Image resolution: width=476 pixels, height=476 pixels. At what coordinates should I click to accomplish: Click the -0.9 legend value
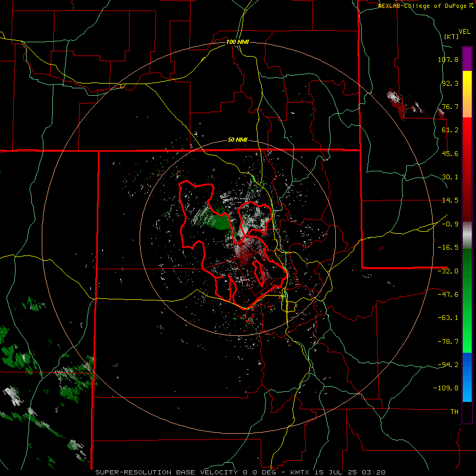pyautogui.click(x=450, y=224)
